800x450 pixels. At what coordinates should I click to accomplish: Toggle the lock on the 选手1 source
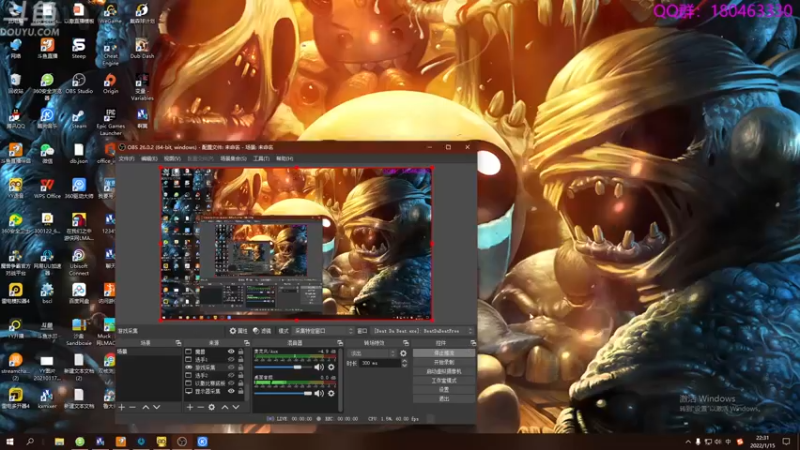point(241,360)
